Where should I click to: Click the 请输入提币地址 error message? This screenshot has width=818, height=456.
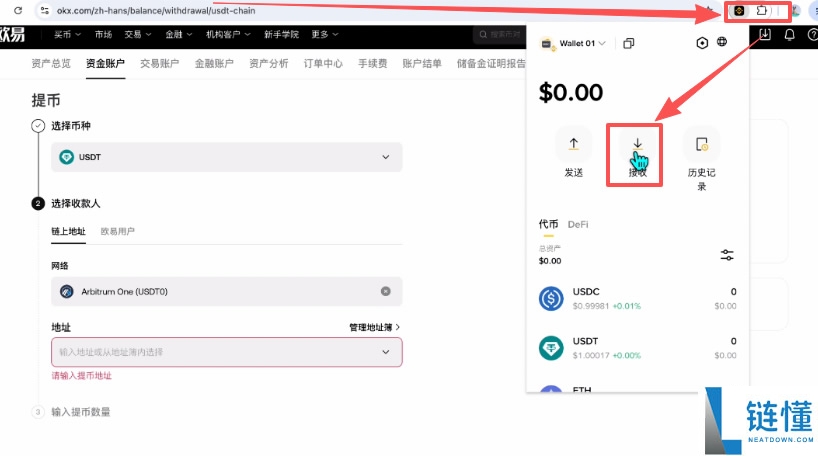pos(81,376)
